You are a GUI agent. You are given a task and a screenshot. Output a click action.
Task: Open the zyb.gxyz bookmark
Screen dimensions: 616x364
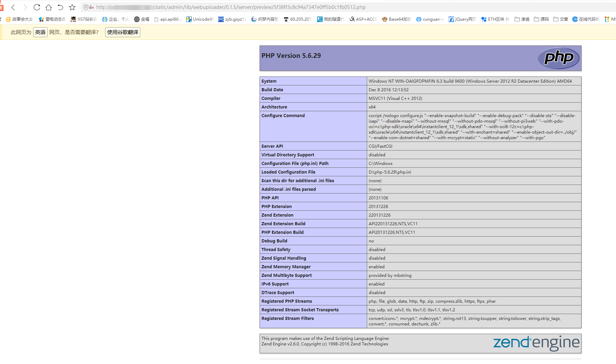(232, 19)
